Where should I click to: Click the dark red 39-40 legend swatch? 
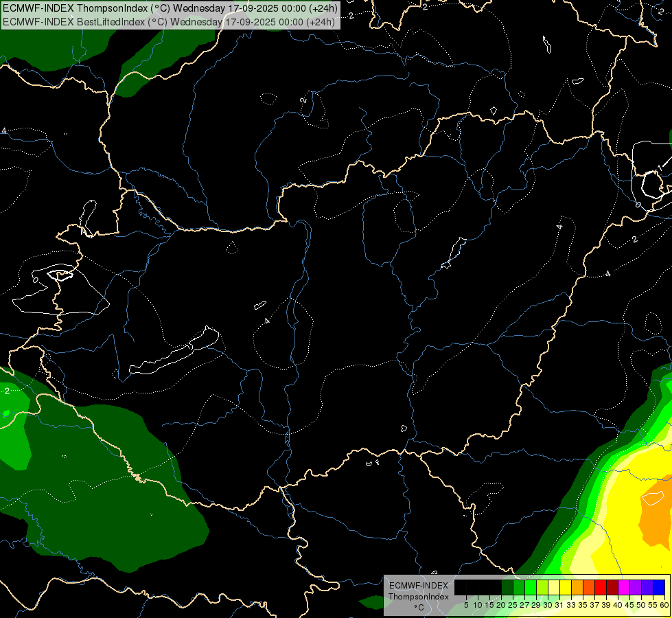(612, 587)
